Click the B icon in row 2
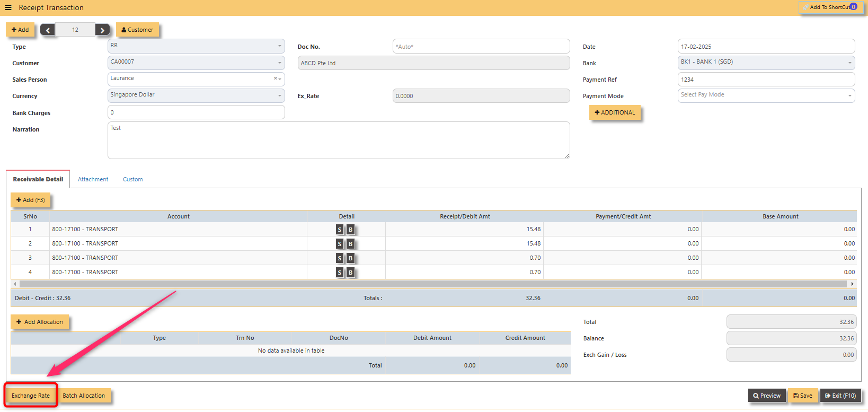Screen dimensions: 868x412 [x=350, y=244]
